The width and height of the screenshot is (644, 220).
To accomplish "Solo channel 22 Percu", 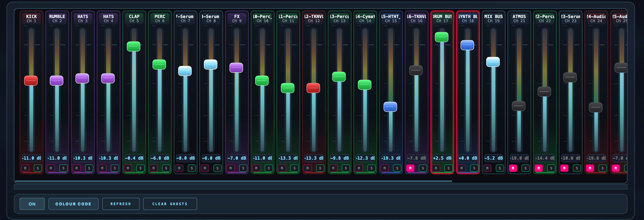I will [x=551, y=168].
